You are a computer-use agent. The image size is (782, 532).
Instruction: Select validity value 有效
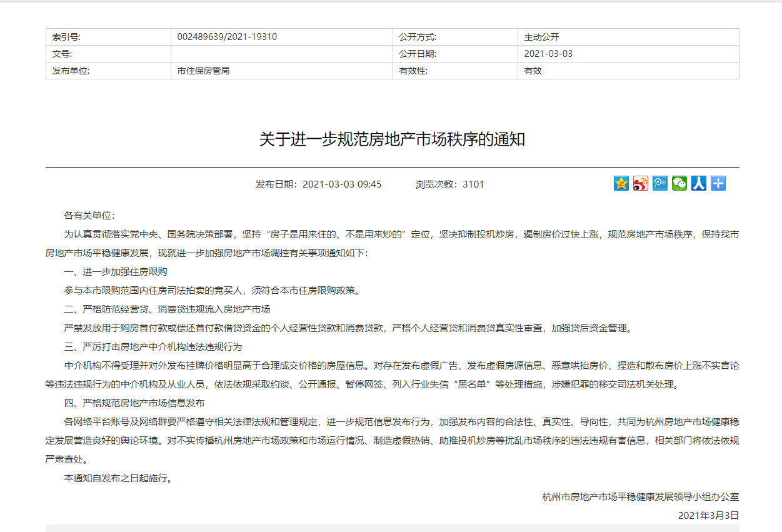click(533, 71)
